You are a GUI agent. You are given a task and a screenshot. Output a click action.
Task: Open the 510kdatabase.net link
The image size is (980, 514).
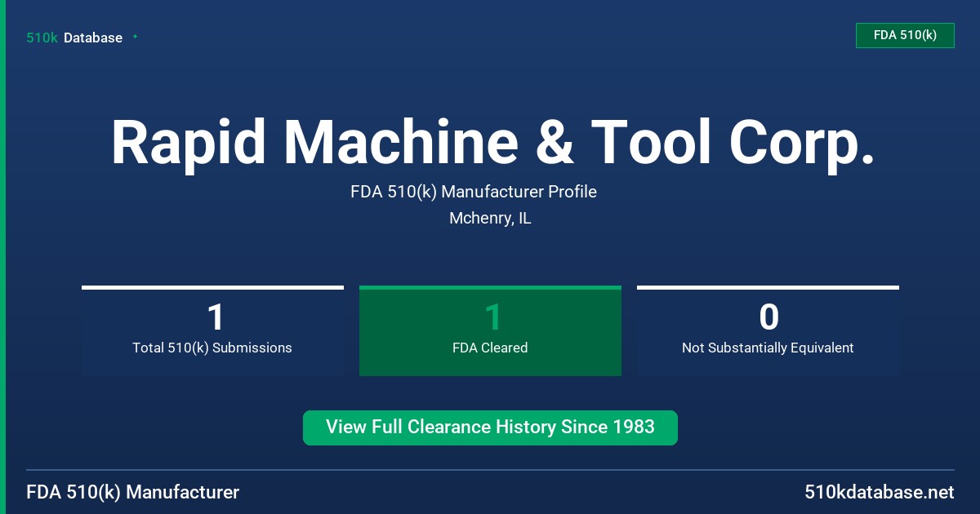tap(880, 492)
